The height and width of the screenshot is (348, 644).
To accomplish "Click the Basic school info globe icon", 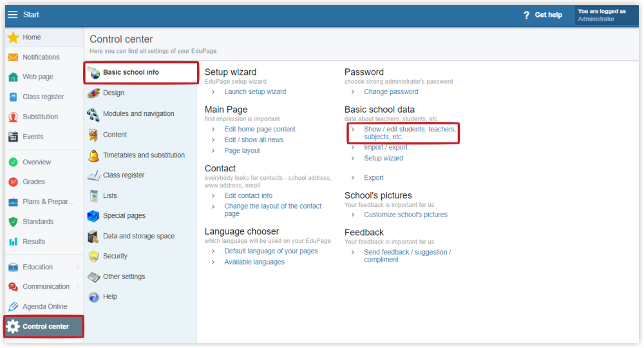I will 94,73.
